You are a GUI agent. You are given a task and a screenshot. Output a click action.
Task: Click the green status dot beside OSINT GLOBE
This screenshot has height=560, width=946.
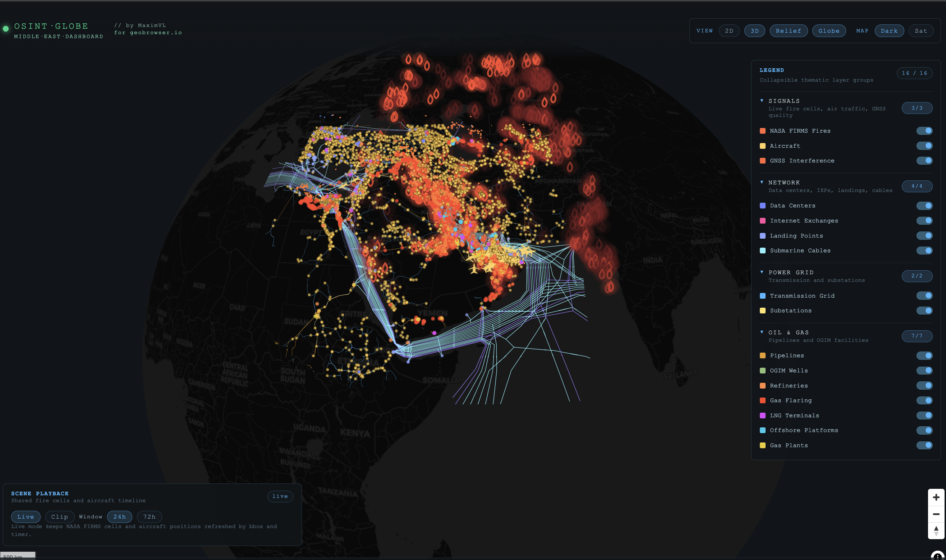(x=6, y=29)
